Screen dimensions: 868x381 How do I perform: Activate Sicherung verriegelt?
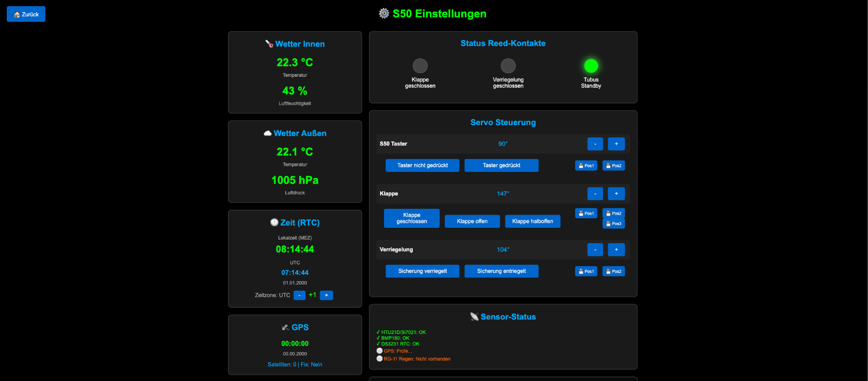click(x=422, y=271)
